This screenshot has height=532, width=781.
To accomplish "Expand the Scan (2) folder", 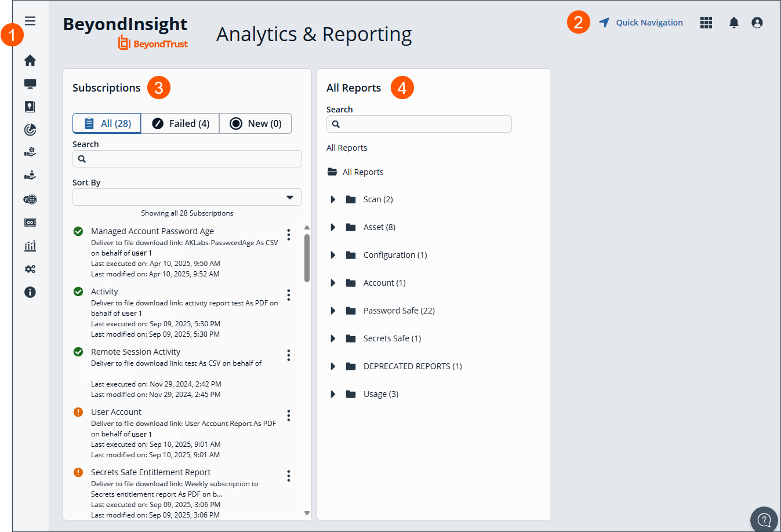I will pos(333,199).
